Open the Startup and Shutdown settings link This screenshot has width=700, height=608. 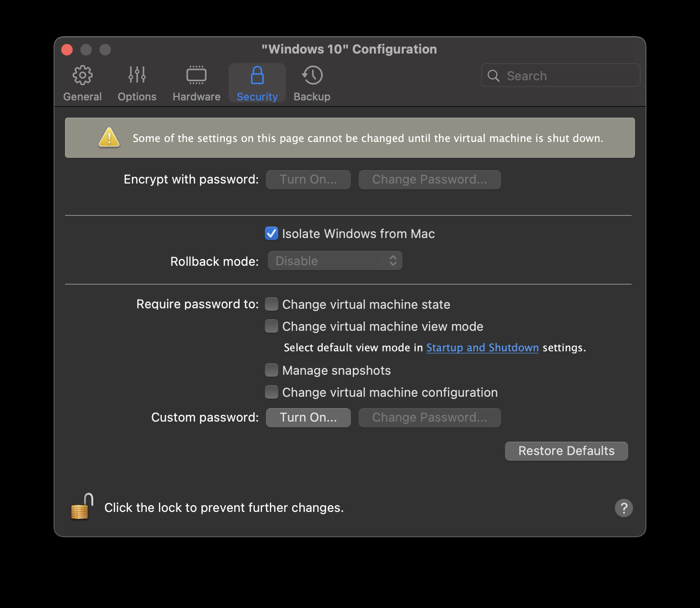pyautogui.click(x=482, y=347)
